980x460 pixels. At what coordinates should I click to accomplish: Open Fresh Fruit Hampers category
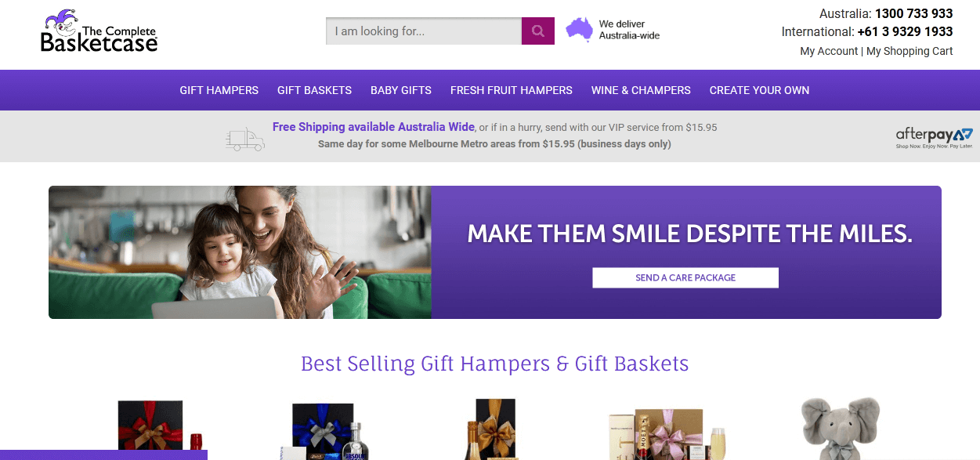512,90
